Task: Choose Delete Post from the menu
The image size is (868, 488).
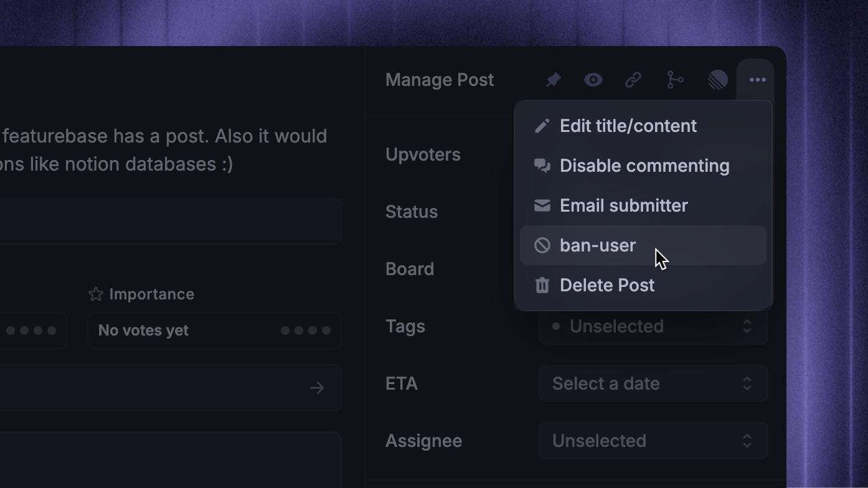Action: tap(643, 285)
